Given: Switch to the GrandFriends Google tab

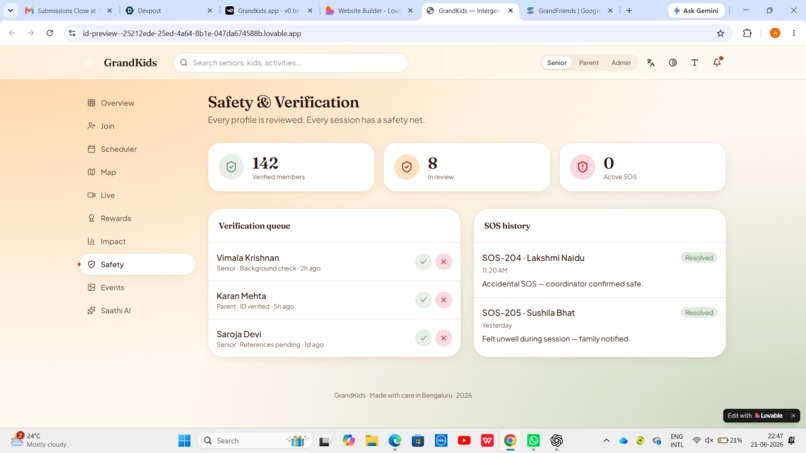Looking at the screenshot, I should (x=570, y=10).
